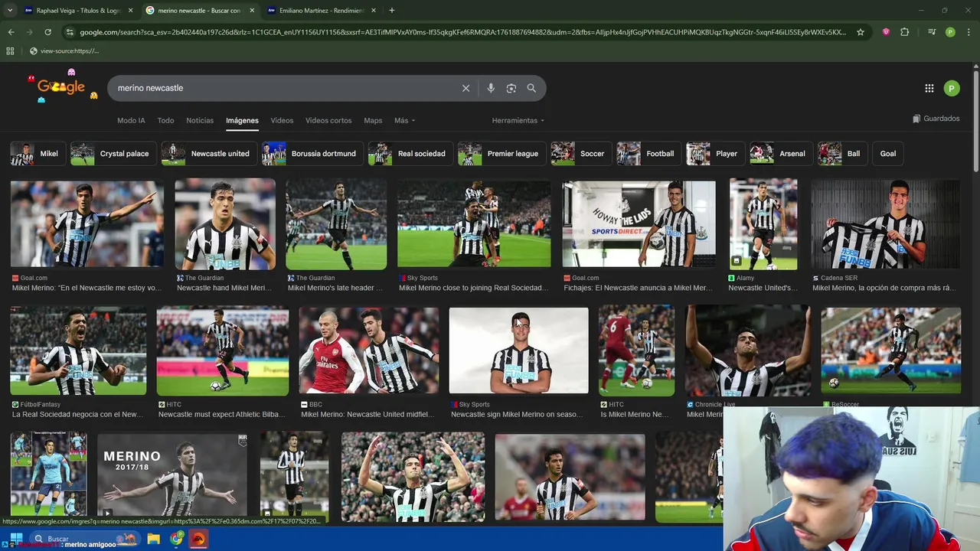Open Google Lens image search icon
The image size is (980, 551).
[511, 88]
